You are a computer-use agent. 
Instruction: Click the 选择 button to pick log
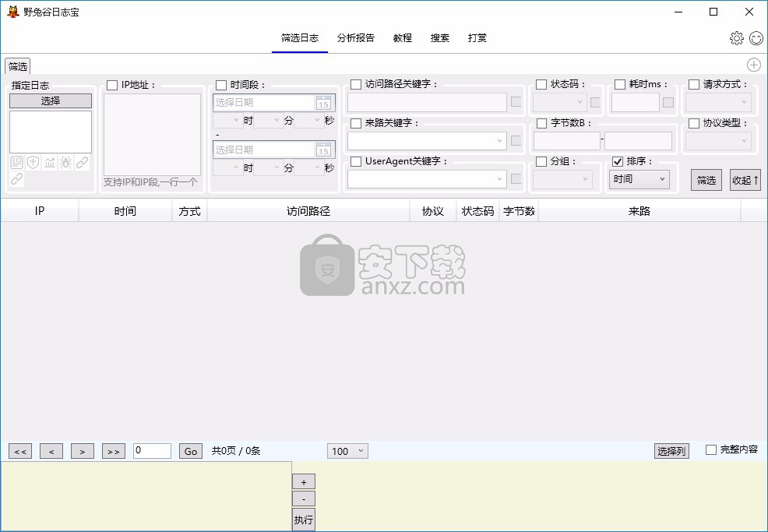coord(51,101)
